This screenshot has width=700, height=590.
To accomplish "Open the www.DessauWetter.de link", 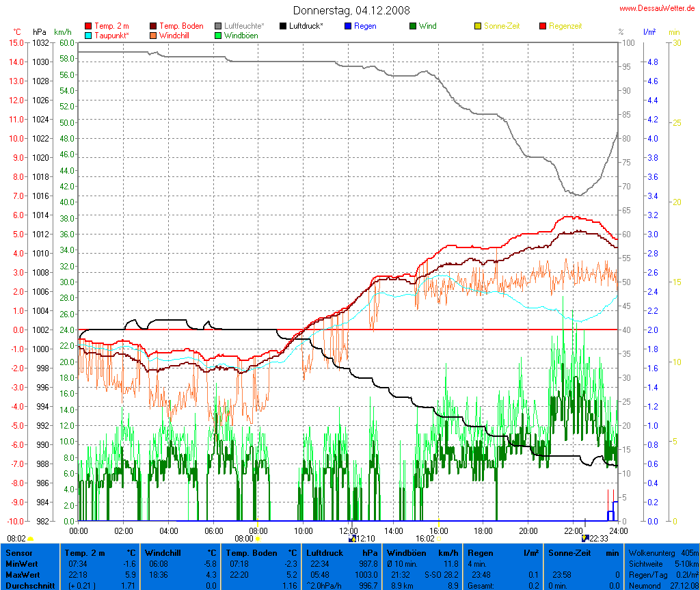I will pyautogui.click(x=657, y=8).
